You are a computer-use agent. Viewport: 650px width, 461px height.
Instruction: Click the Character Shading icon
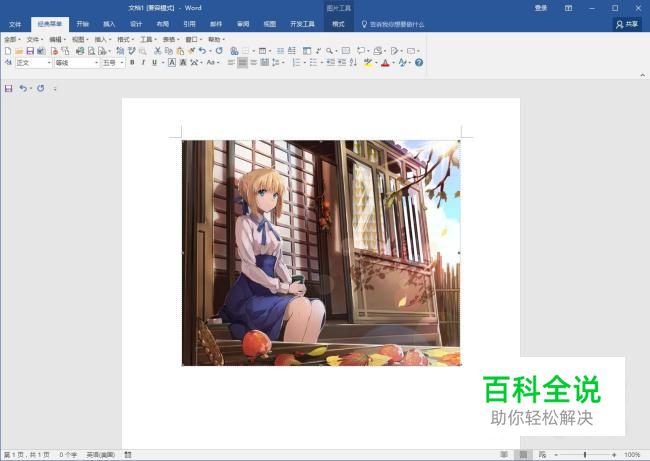[x=183, y=63]
